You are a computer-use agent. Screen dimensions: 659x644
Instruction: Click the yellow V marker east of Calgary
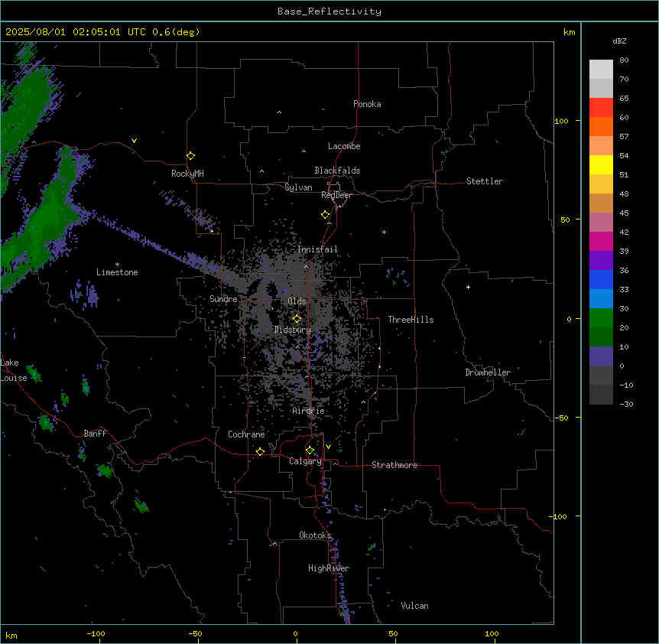(328, 447)
